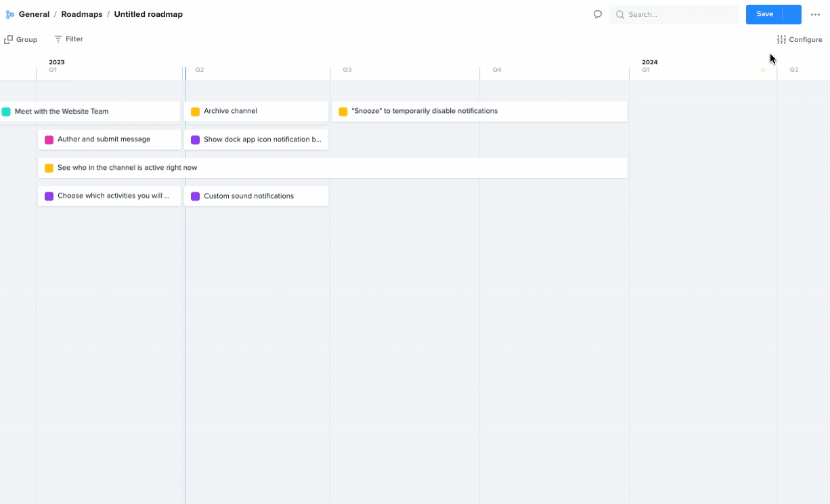
Task: Click the Q4 quarter label
Action: [x=497, y=70]
